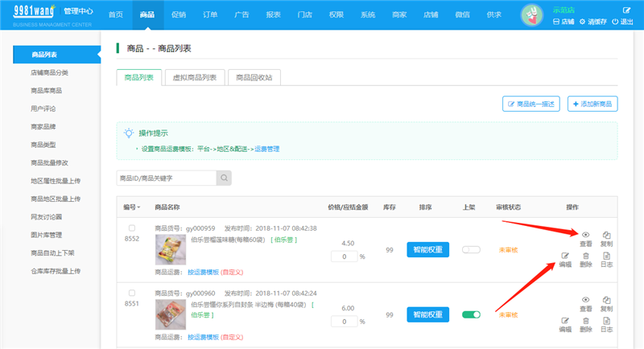
Task: Click the 查看 eye icon for product 8552
Action: 585,234
